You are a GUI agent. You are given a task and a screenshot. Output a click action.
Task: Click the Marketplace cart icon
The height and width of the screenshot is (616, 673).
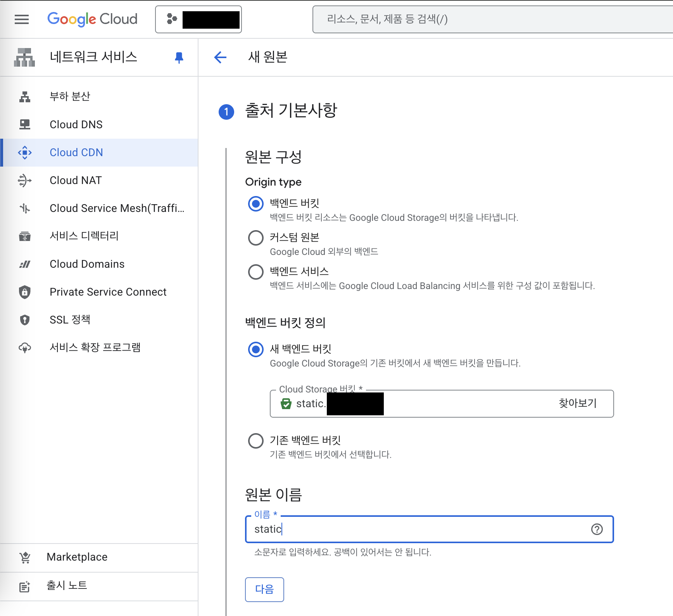[25, 557]
